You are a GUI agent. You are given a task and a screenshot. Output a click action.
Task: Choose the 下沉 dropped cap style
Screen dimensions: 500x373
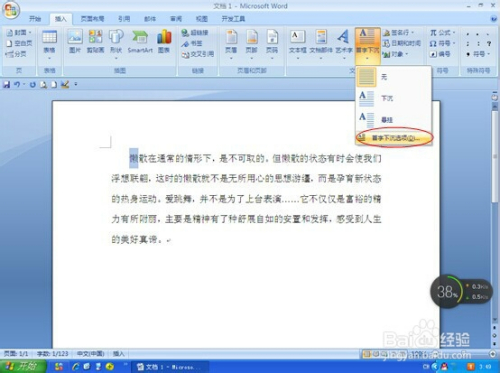394,98
